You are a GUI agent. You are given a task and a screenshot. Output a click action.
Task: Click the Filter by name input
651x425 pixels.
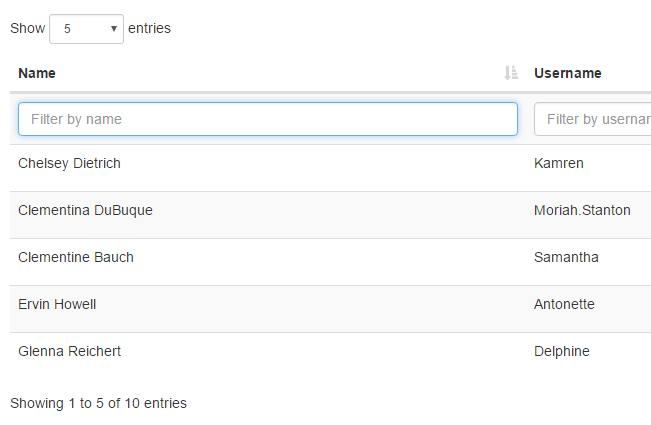(268, 119)
